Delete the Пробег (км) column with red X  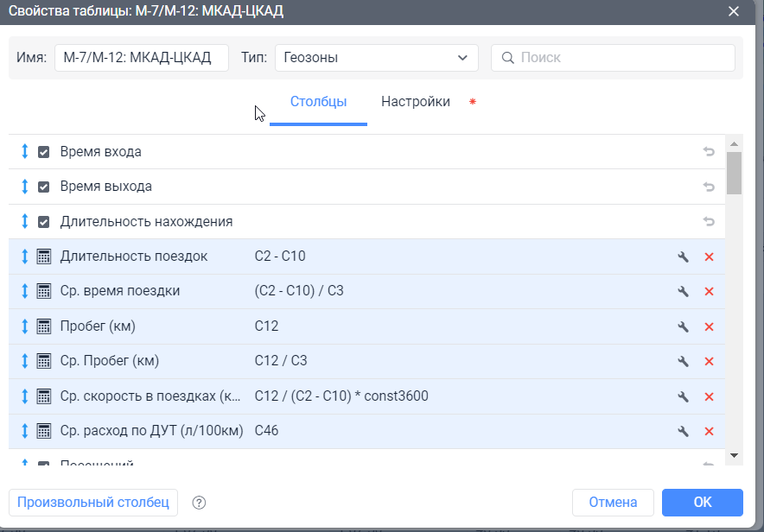[x=710, y=326]
